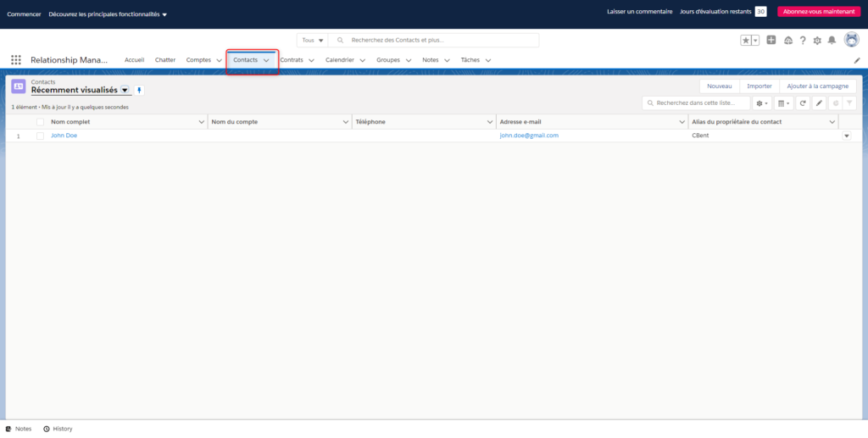Open the Contrats tab
The image size is (868, 438).
[x=292, y=59]
